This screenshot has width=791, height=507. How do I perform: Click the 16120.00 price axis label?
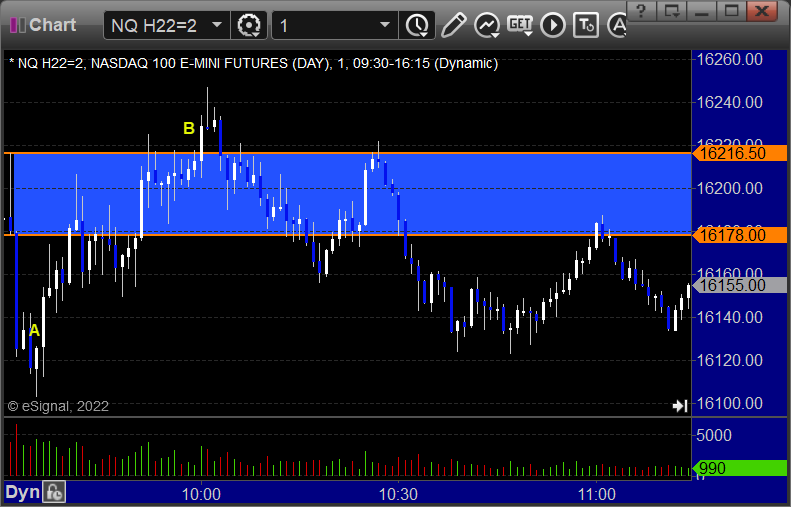729,360
